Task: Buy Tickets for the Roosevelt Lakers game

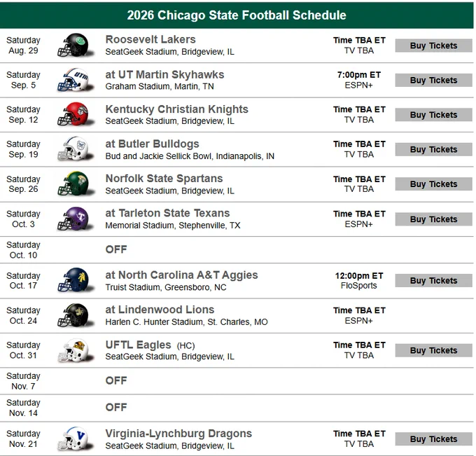Action: (433, 46)
